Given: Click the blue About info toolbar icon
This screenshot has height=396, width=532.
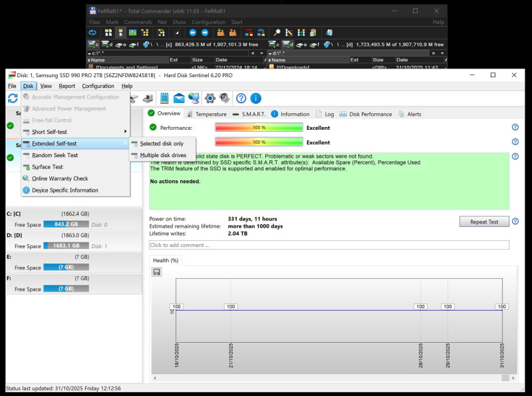Looking at the screenshot, I should pos(255,99).
